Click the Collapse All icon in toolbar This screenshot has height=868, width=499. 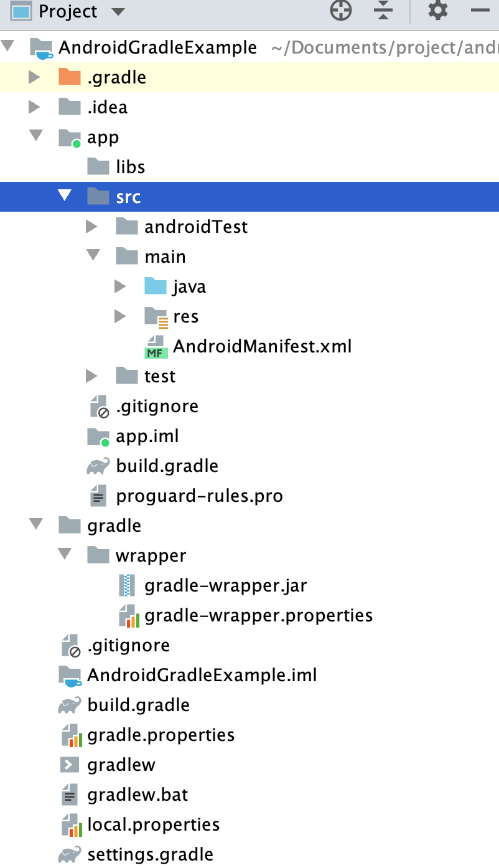coord(383,11)
